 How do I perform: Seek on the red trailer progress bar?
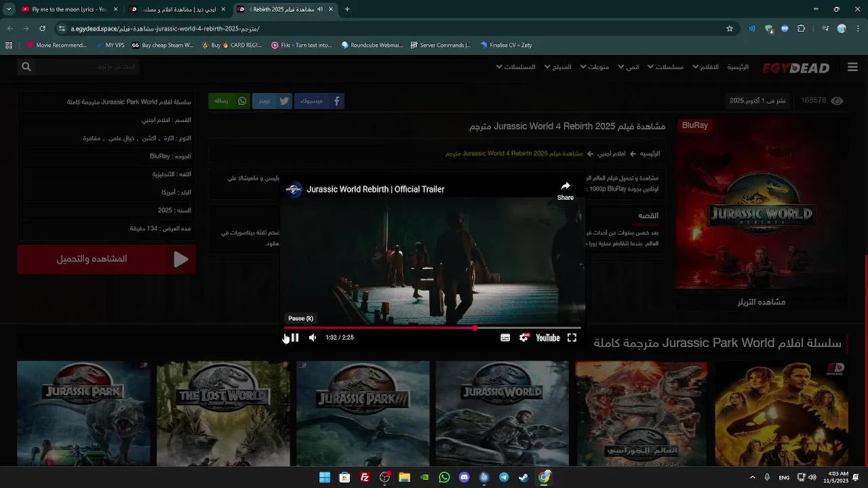432,328
